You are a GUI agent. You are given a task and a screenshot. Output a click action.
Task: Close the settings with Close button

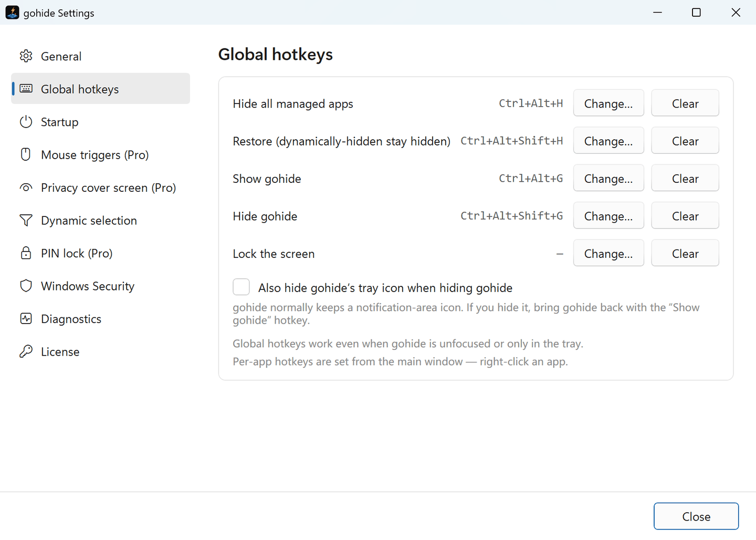click(696, 516)
